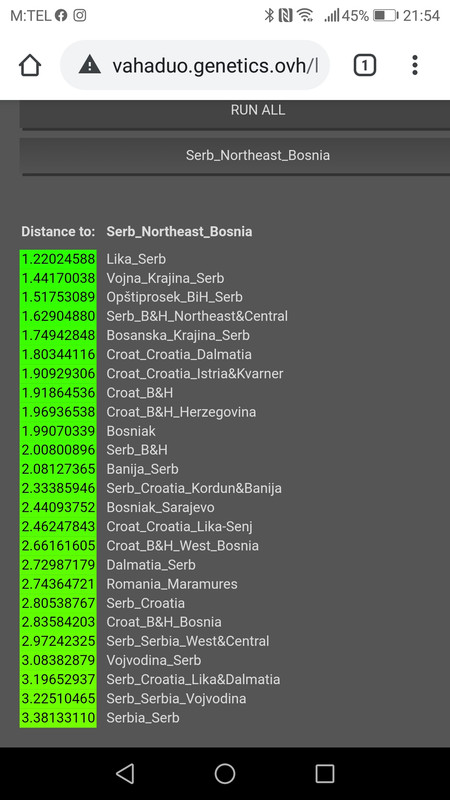Tap the NFC status icon

[x=286, y=16]
